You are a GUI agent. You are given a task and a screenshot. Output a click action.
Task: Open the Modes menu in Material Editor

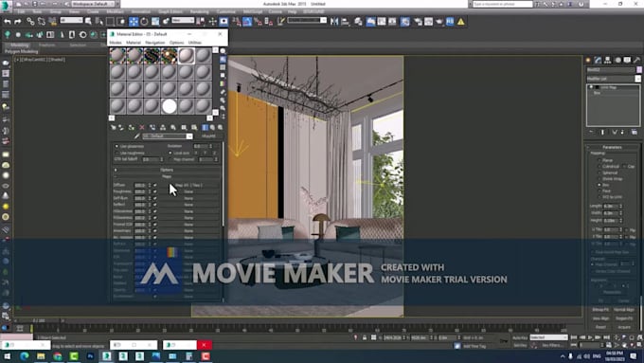[x=116, y=43]
